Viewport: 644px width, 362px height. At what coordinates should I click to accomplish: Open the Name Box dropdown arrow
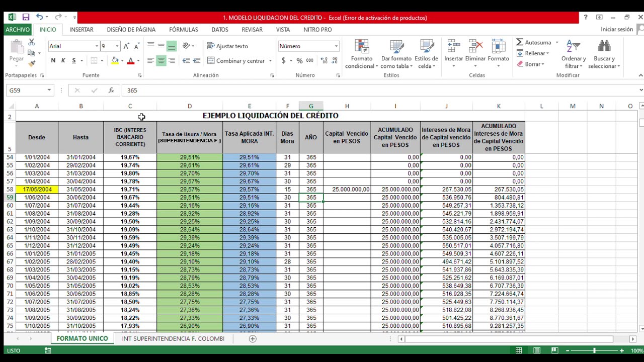click(49, 90)
